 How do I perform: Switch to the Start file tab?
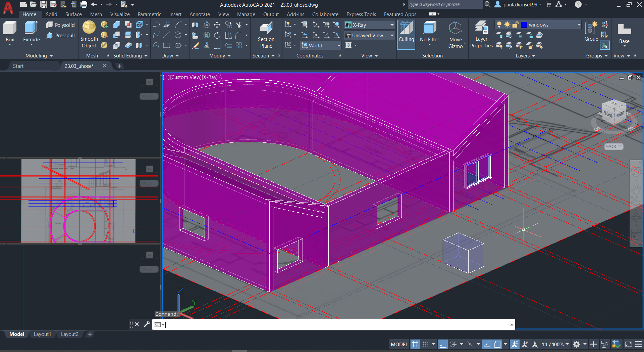pos(18,66)
